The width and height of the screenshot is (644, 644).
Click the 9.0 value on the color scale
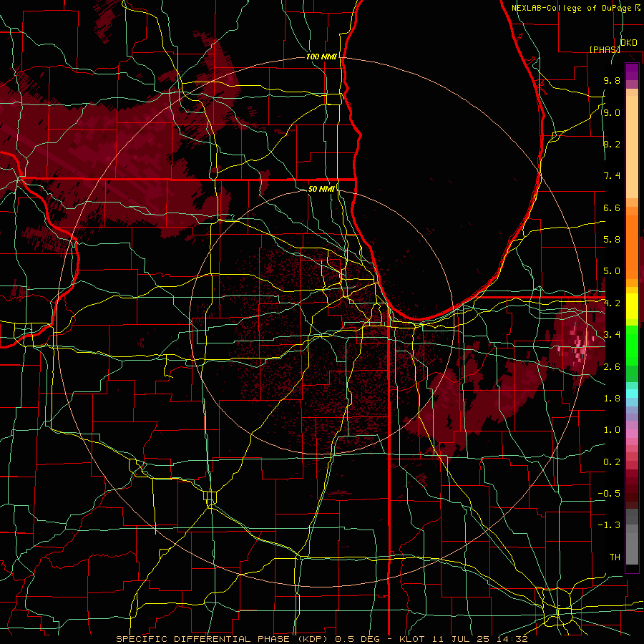coord(612,112)
